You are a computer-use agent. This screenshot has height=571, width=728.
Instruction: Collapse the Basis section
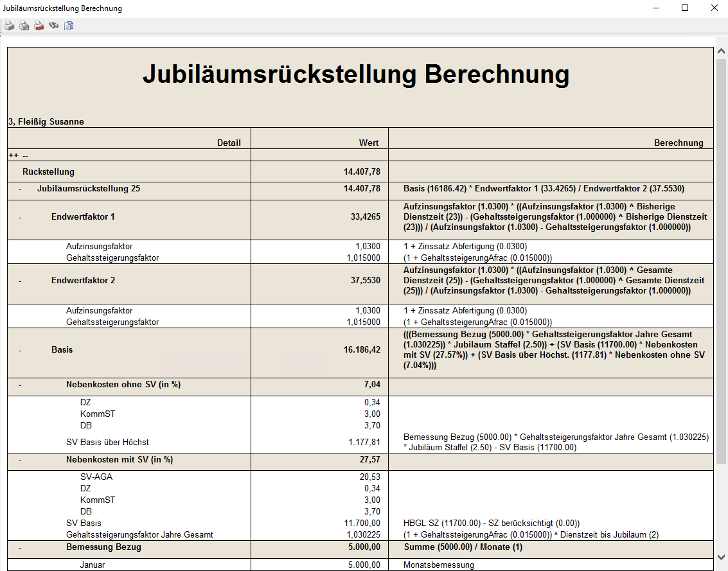pos(20,351)
